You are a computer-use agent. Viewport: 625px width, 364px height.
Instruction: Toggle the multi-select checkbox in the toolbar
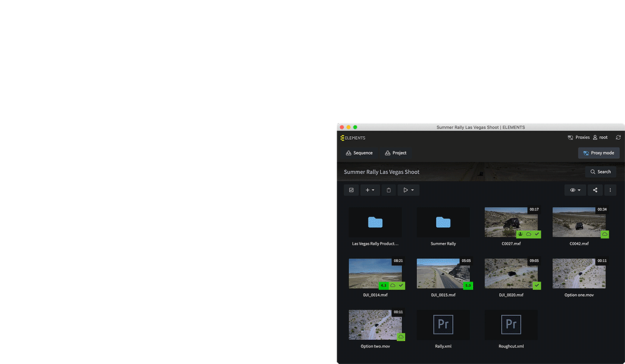pyautogui.click(x=351, y=190)
